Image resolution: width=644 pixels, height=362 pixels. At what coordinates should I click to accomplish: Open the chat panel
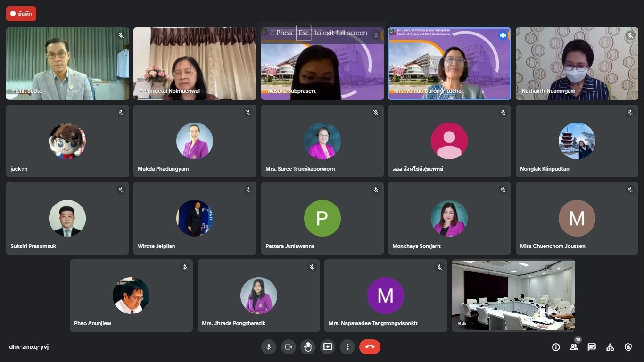tap(592, 347)
